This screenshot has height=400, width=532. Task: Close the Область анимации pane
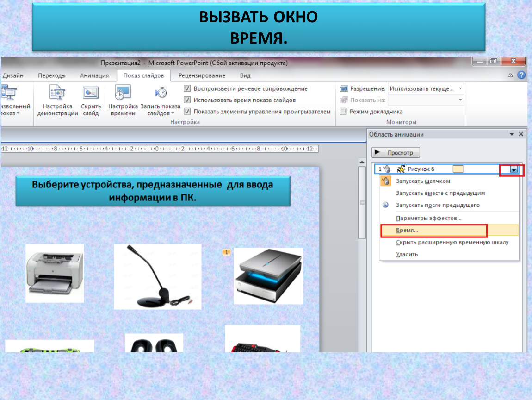pyautogui.click(x=521, y=134)
